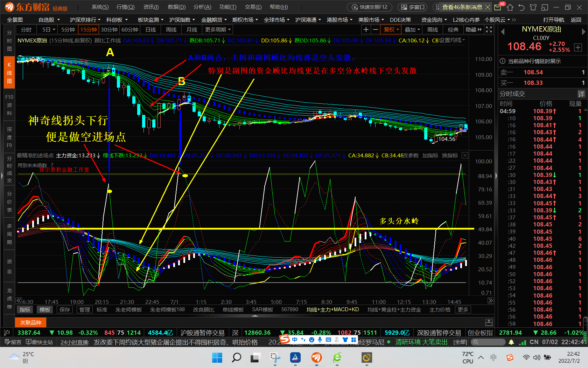This screenshot has height=368, width=588.
Task: Open the skin (shirt) icon
Action: (533, 7)
